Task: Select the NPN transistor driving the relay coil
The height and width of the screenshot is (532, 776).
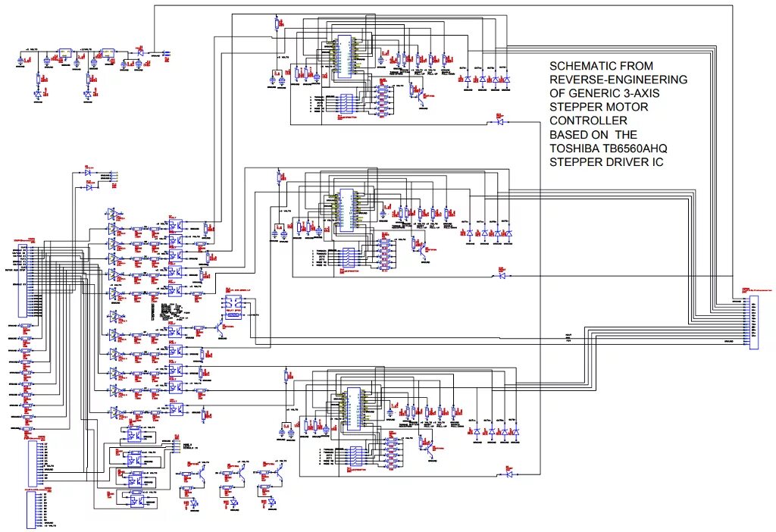Action: [219, 327]
